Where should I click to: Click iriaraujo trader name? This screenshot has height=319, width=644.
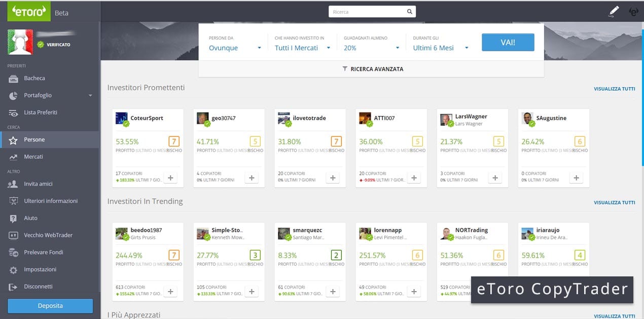pos(549,230)
